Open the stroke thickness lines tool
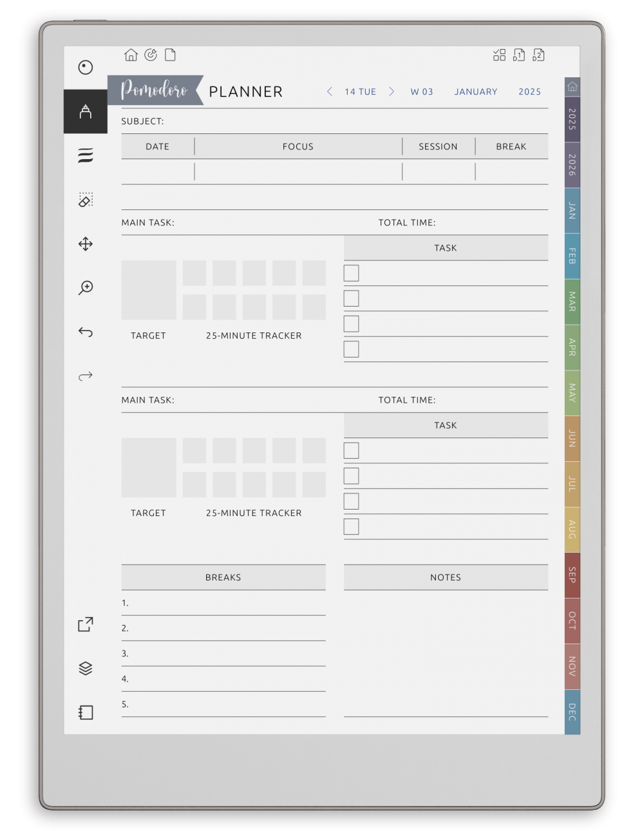 pyautogui.click(x=86, y=155)
